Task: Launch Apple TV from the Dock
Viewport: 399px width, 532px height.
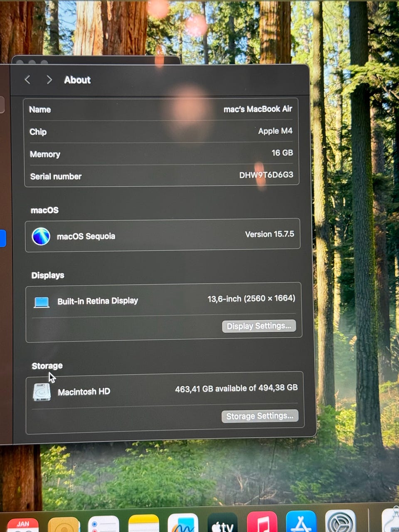Action: click(222, 522)
